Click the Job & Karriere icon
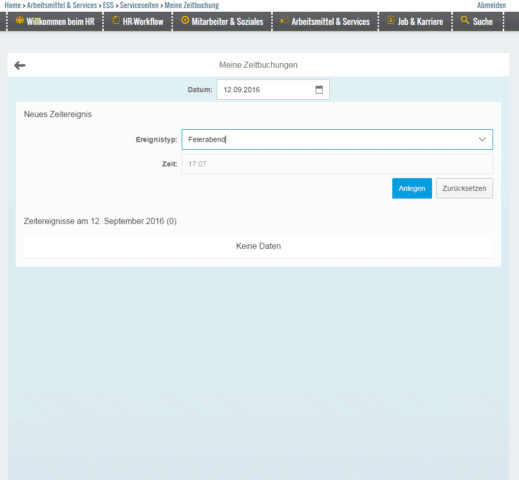519x480 pixels. pyautogui.click(x=391, y=20)
